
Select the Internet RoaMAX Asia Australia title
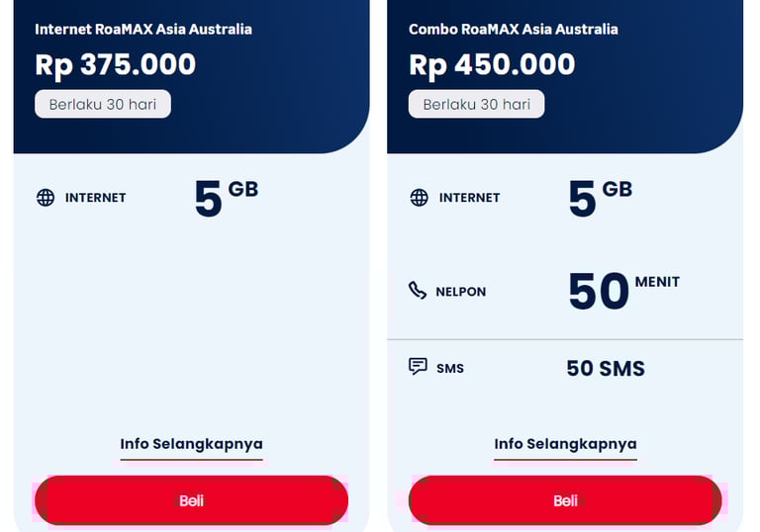click(x=143, y=29)
